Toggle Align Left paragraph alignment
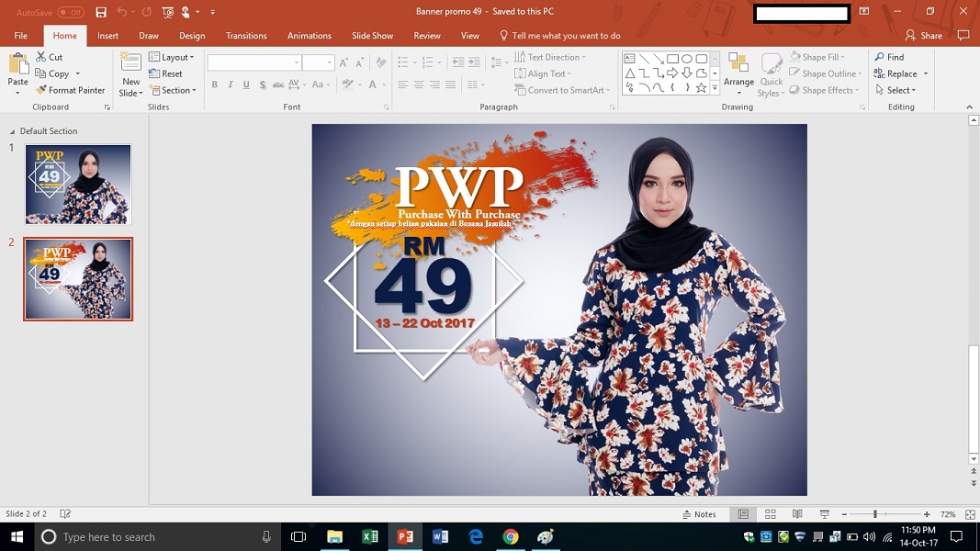Screen dimensions: 980x551 click(403, 84)
